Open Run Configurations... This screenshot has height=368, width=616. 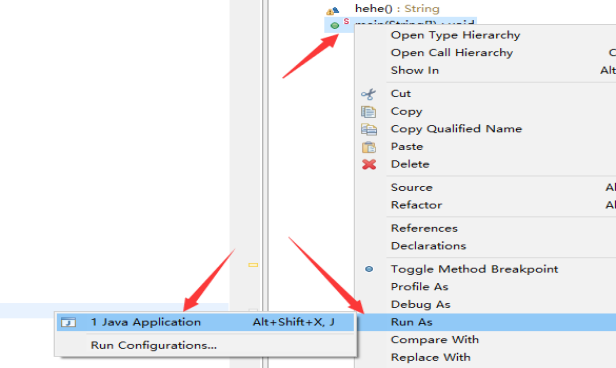point(154,345)
